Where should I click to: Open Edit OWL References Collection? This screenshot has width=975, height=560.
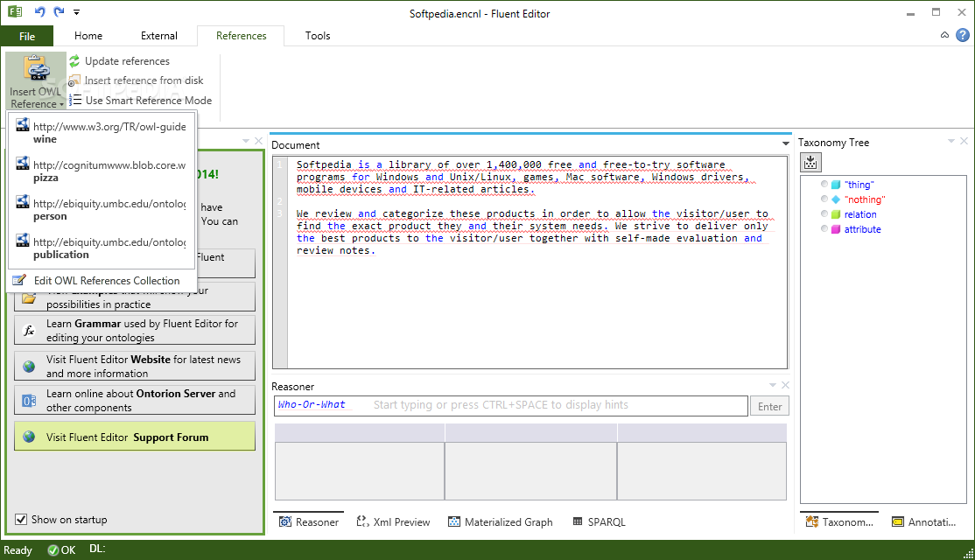click(102, 280)
